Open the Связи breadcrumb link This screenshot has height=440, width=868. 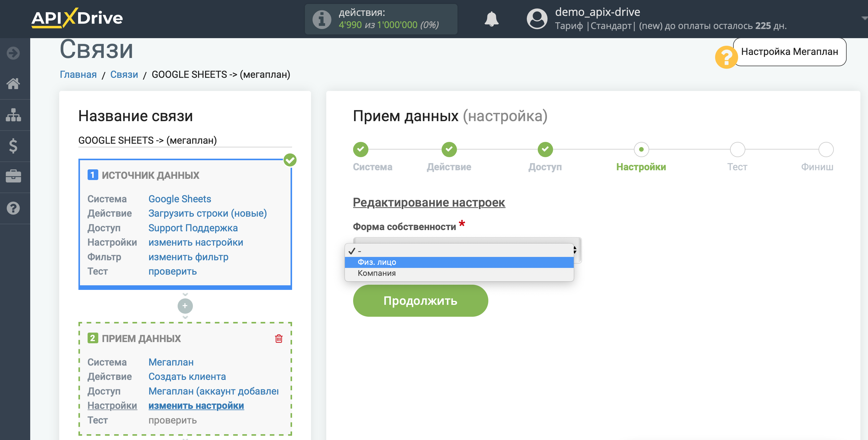124,74
